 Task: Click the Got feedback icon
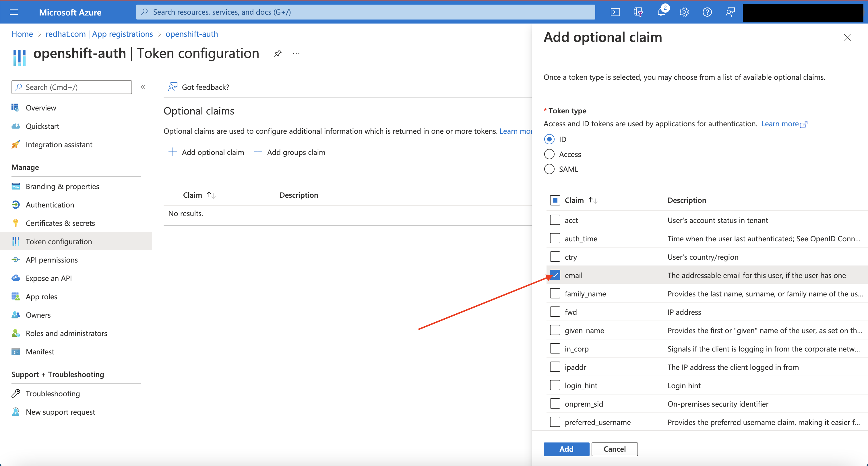point(173,87)
